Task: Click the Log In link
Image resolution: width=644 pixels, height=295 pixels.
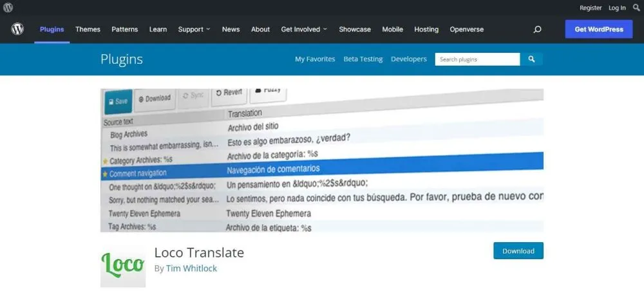Action: tap(617, 8)
